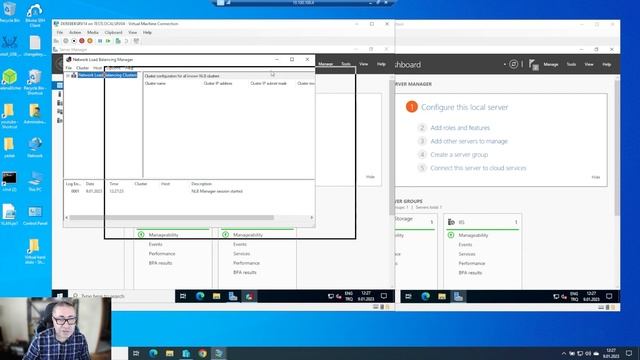Open Media menu in Virtual Machine Connection
The image size is (640, 360).
pos(93,32)
